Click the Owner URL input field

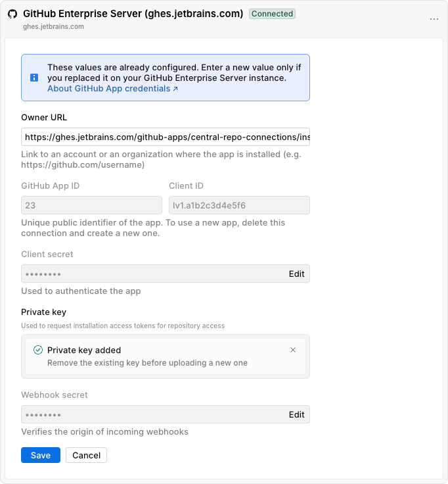[x=166, y=137]
